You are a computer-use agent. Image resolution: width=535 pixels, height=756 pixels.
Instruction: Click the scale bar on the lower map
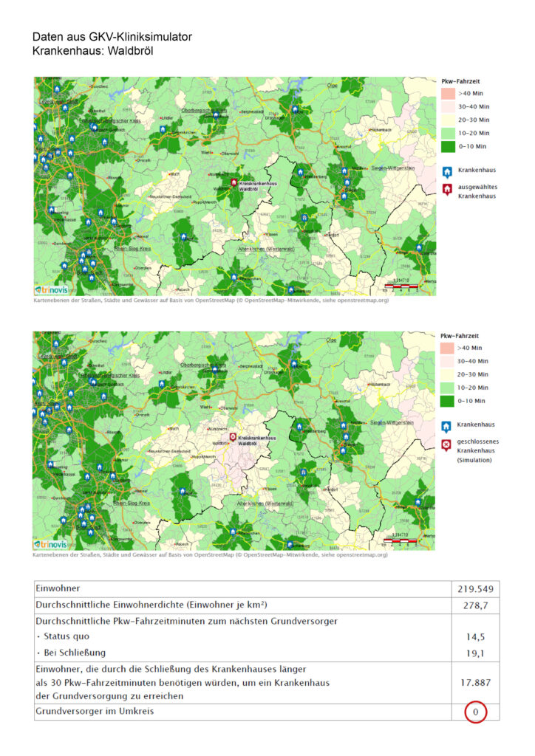click(400, 540)
